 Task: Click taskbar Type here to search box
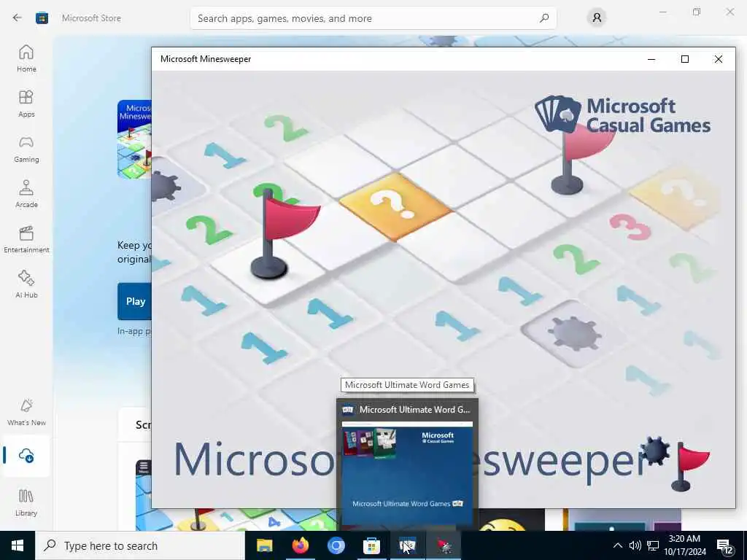140,545
